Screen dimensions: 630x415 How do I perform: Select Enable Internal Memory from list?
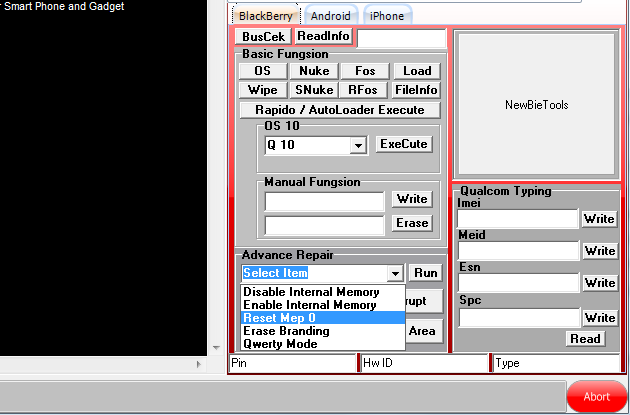tap(323, 305)
